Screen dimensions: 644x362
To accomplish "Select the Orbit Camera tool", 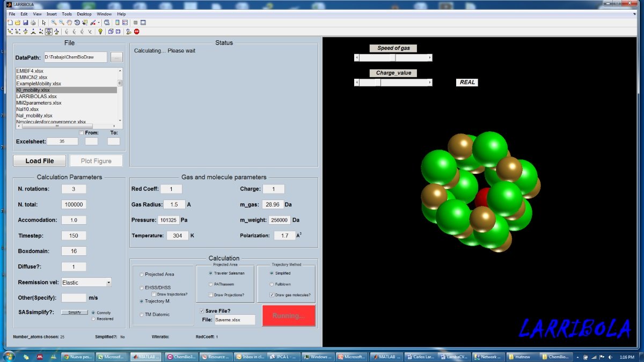I will pyautogui.click(x=10, y=31).
